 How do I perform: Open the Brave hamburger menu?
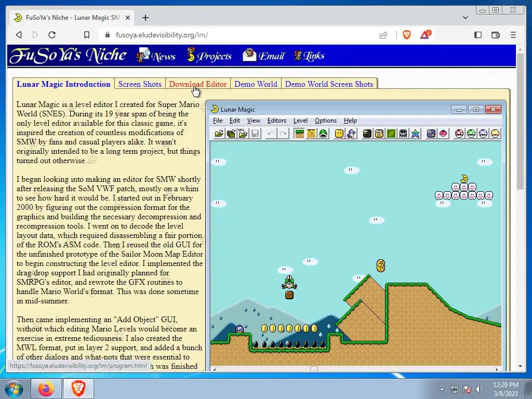pos(513,35)
